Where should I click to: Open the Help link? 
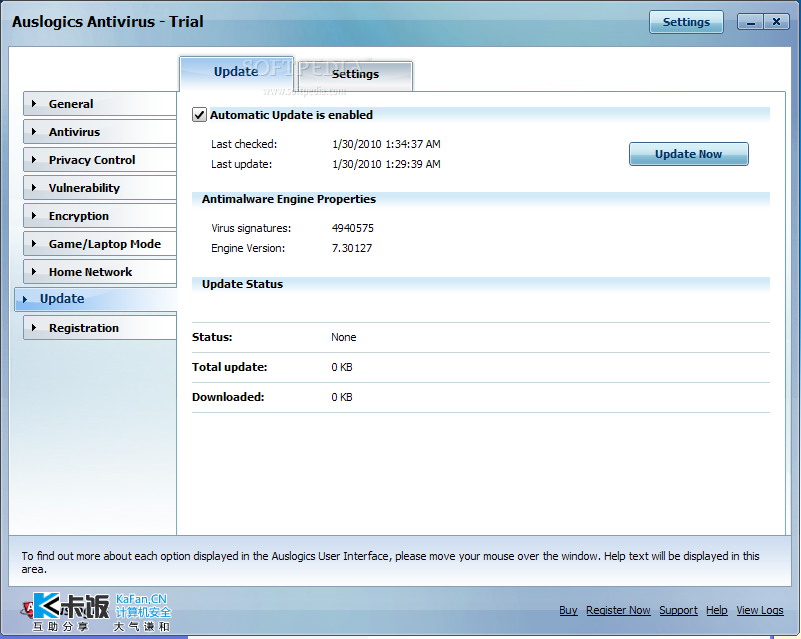(717, 610)
